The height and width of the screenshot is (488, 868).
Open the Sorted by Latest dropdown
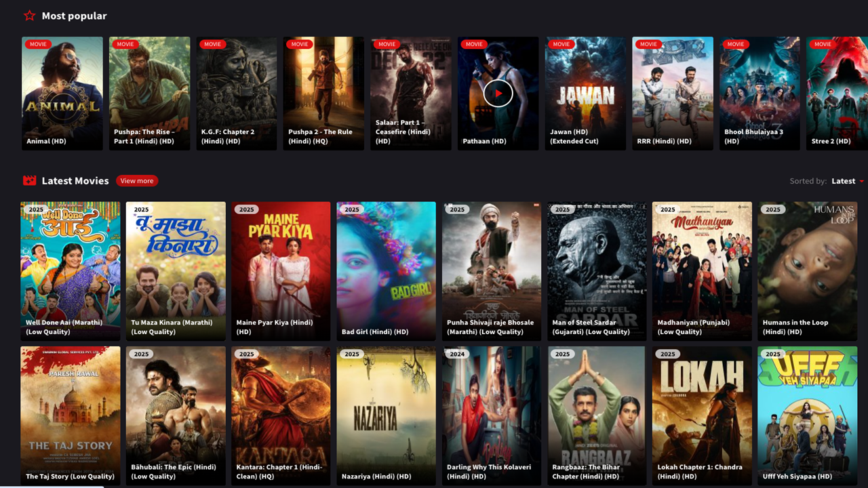tap(847, 181)
